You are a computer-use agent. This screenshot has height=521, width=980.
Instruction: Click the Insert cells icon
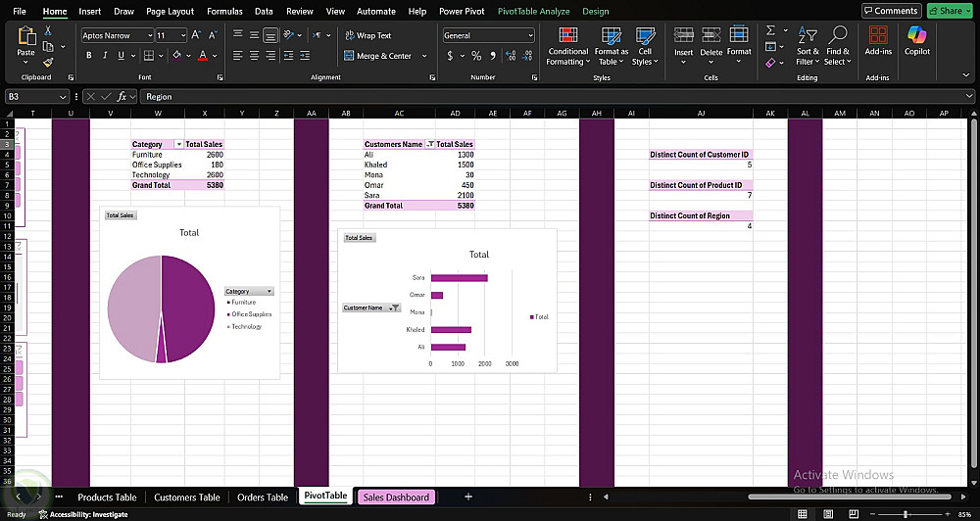(x=683, y=35)
